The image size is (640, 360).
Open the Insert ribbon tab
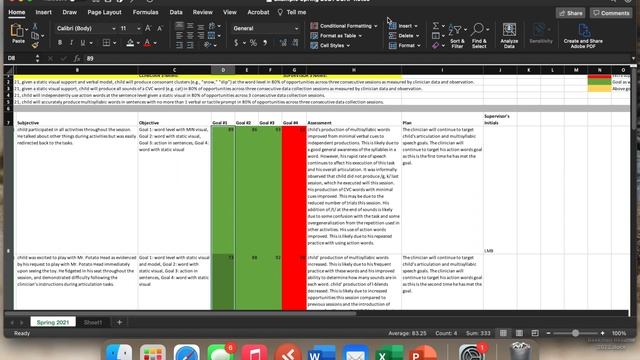43,12
